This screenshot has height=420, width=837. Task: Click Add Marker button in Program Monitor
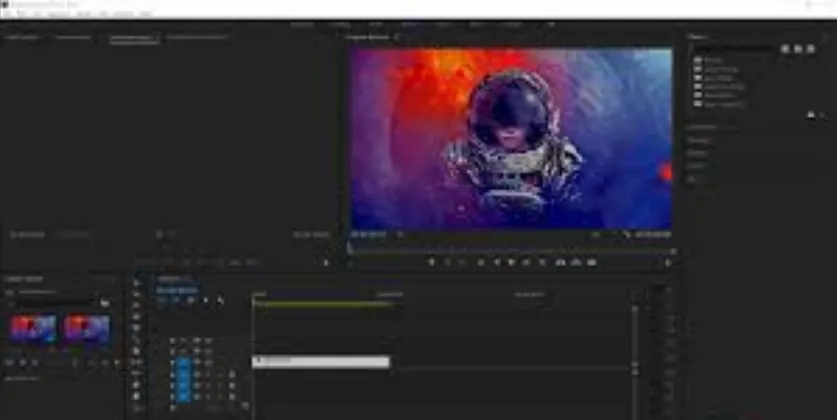click(x=431, y=262)
